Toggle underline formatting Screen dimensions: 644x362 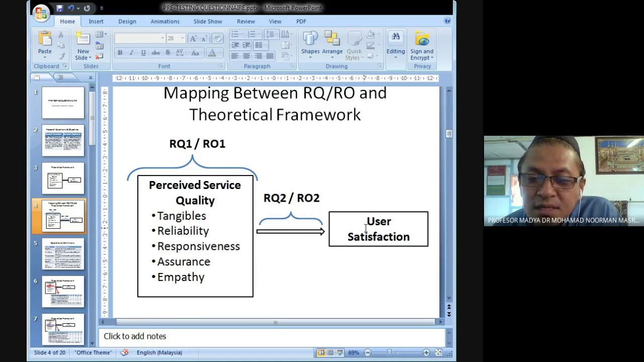pos(143,53)
